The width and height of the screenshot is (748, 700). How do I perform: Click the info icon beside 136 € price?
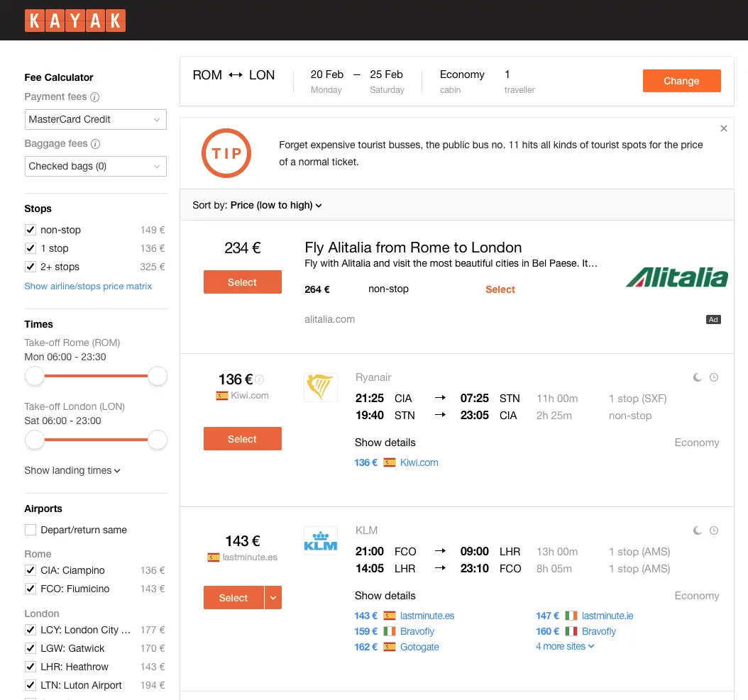click(x=259, y=379)
